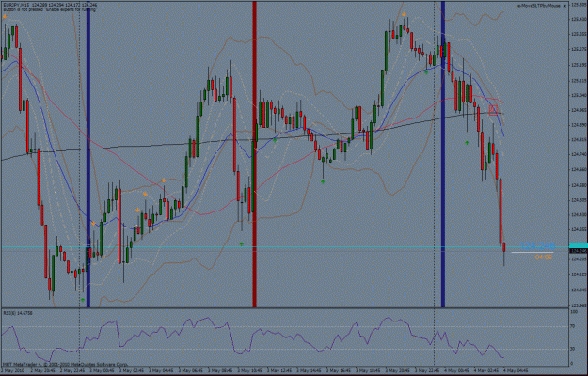Click the 123.965 value on price axis
The image size is (588, 376).
click(x=579, y=305)
